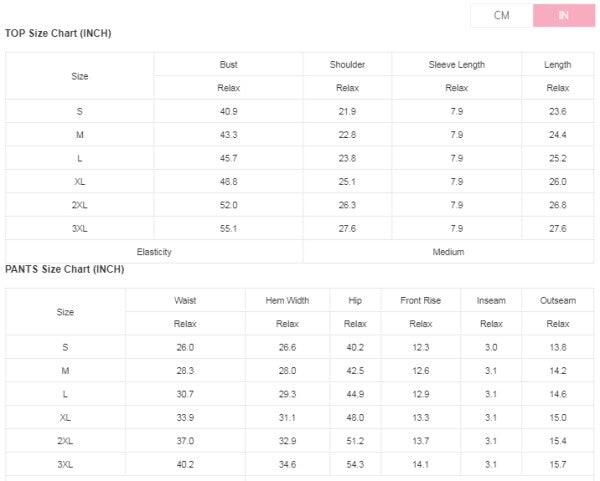Image resolution: width=600 pixels, height=481 pixels.
Task: Select the Bust column header
Action: coord(228,65)
